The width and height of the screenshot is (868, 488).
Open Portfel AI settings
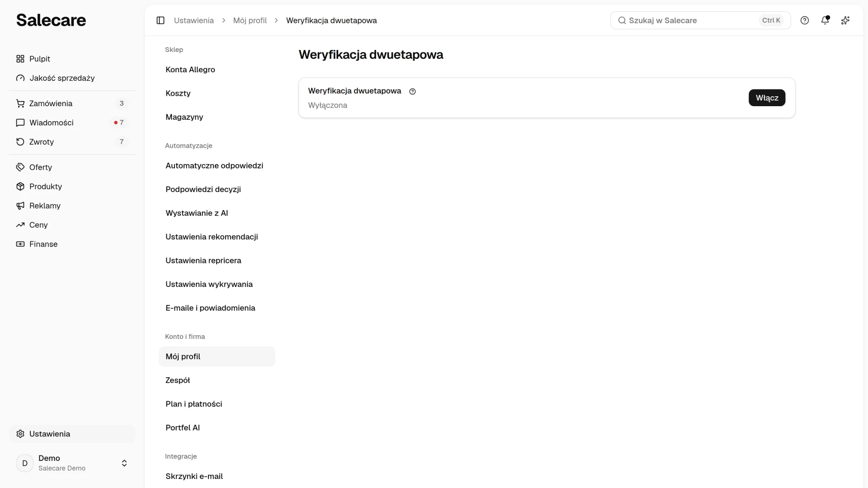click(217, 428)
